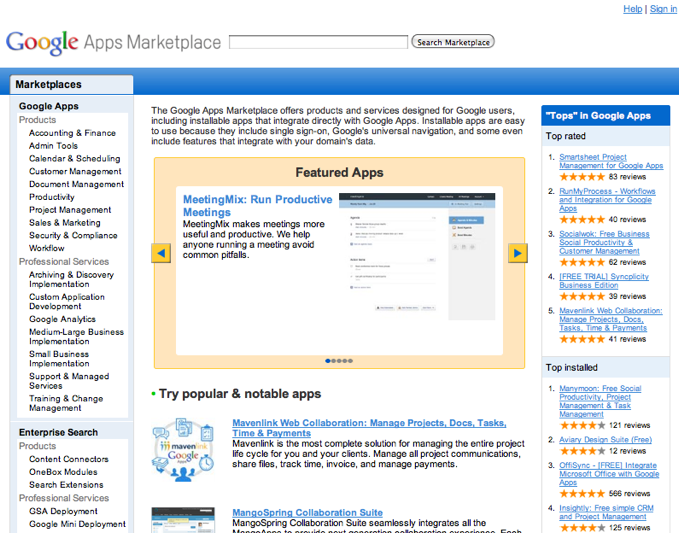Open the MeetingMix featured app title

click(x=257, y=206)
